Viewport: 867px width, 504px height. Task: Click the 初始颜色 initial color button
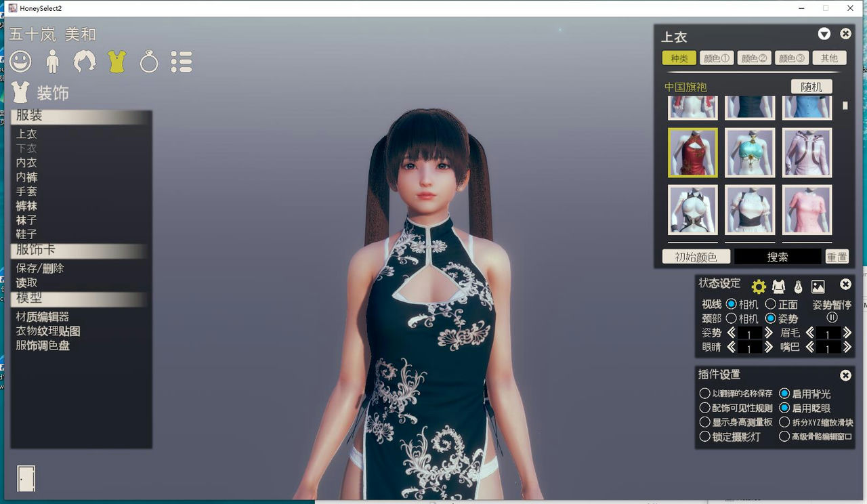[x=695, y=257]
